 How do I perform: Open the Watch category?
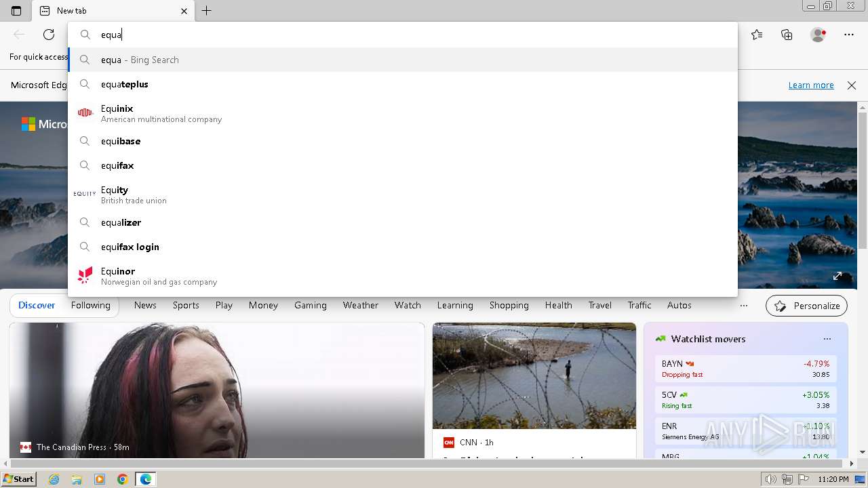408,306
